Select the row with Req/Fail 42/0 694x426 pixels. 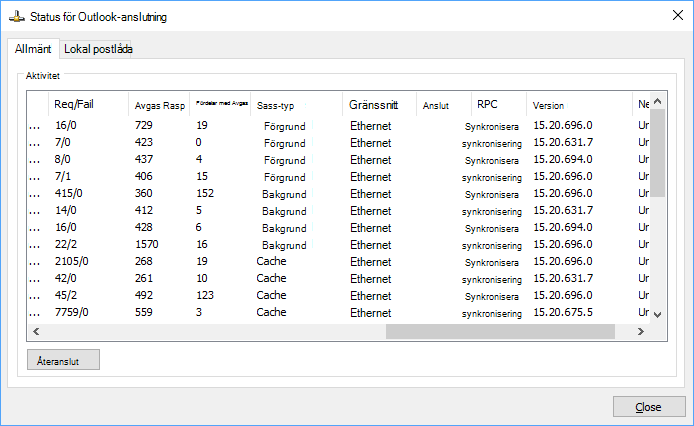tap(339, 279)
